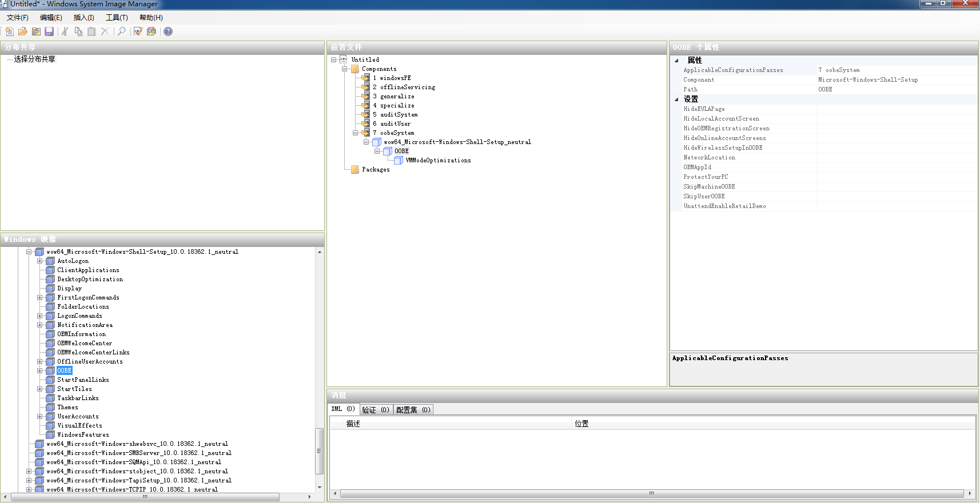Switch to the 配置集 (0) tab
The width and height of the screenshot is (980, 503).
pos(413,410)
